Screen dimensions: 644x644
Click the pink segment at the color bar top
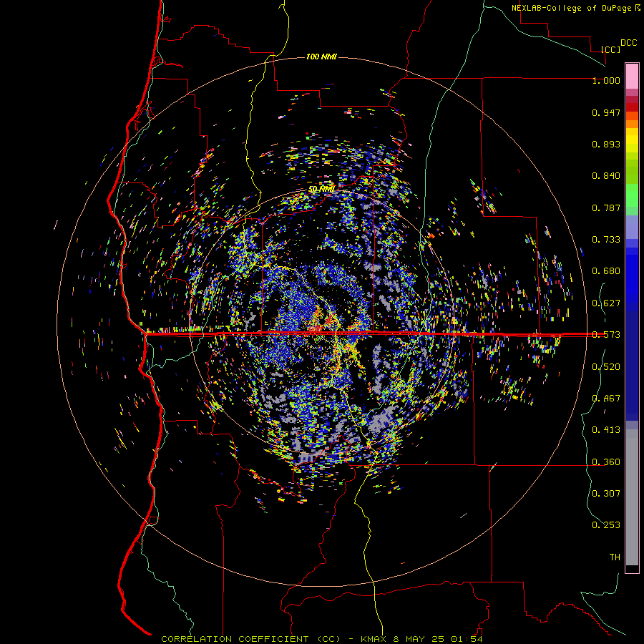point(632,76)
